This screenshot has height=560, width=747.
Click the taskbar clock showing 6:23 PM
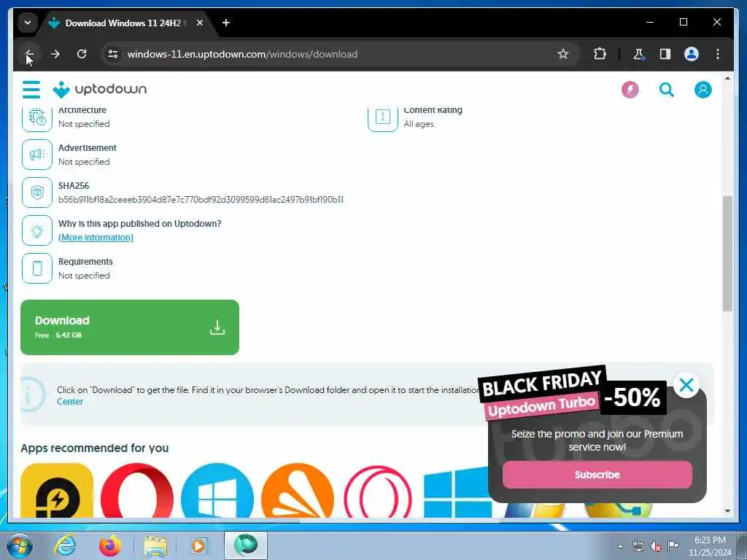710,546
